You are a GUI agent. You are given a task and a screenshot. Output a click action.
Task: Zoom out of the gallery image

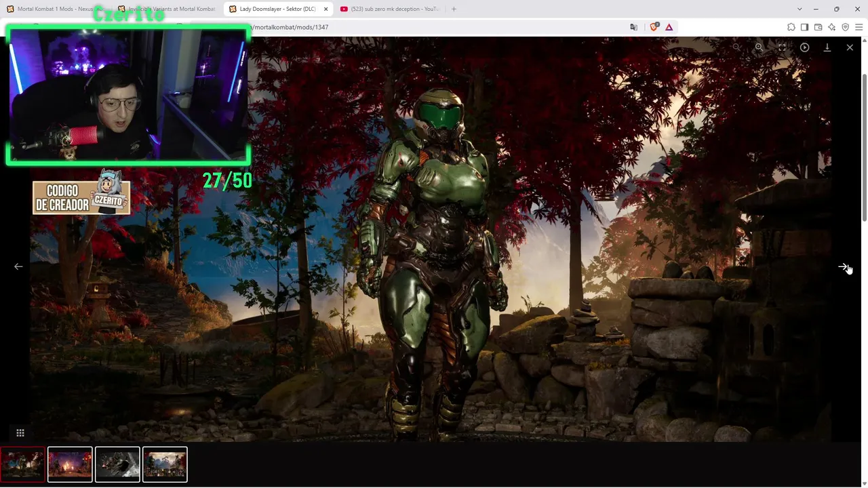click(x=736, y=47)
